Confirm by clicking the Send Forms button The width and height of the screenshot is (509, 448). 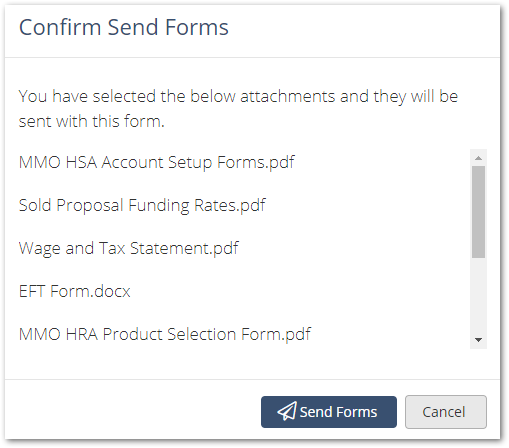tap(329, 412)
